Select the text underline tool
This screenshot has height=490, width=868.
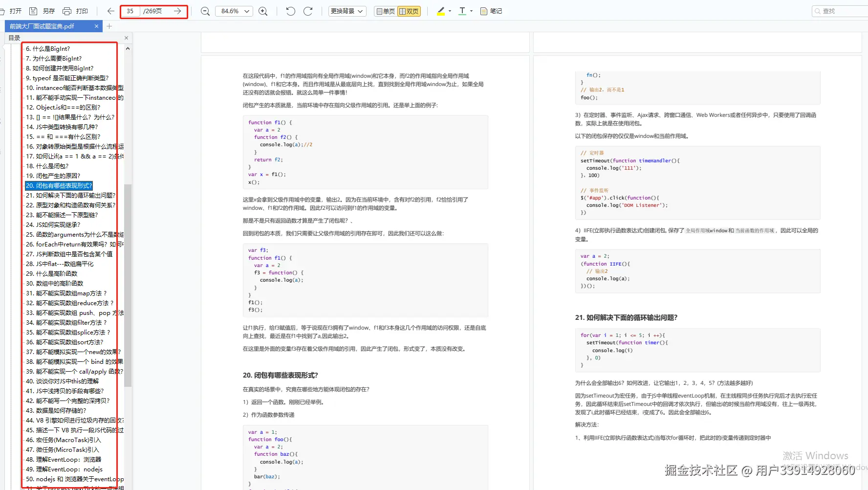(x=462, y=11)
